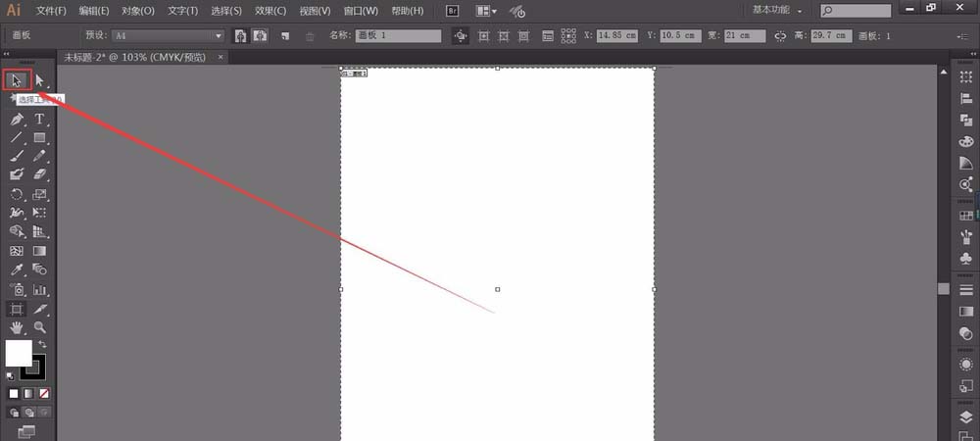Open the 文件(F) menu
Screen dimensions: 980x441
tap(51, 11)
